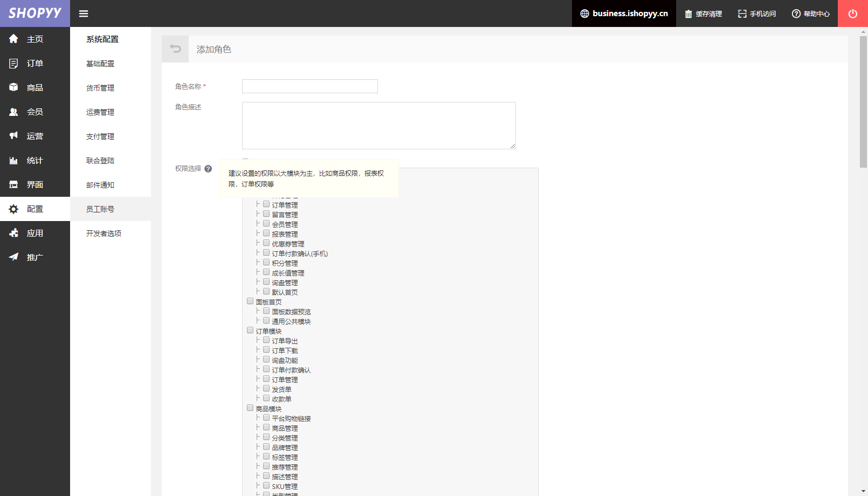Open the 应用 puzzle icon item

[14, 233]
